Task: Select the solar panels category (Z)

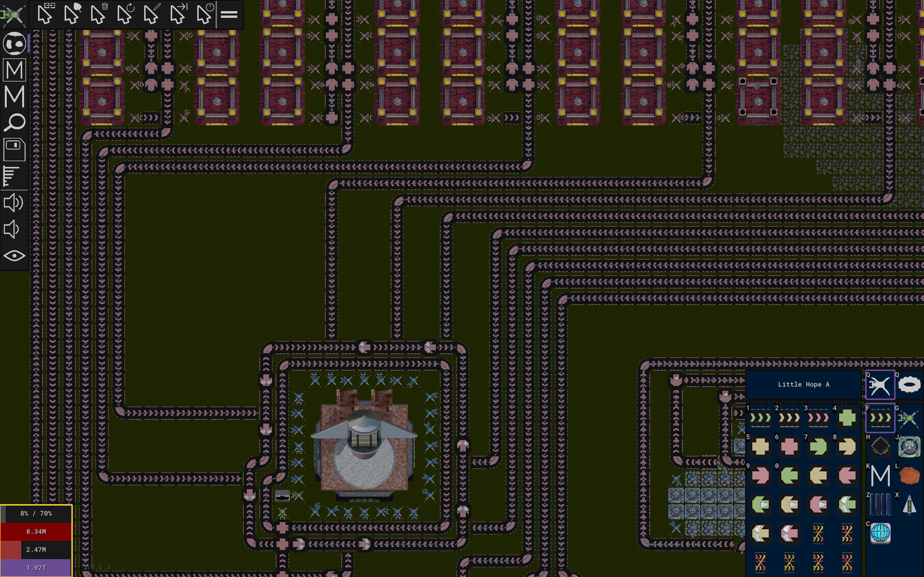Action: tap(880, 504)
